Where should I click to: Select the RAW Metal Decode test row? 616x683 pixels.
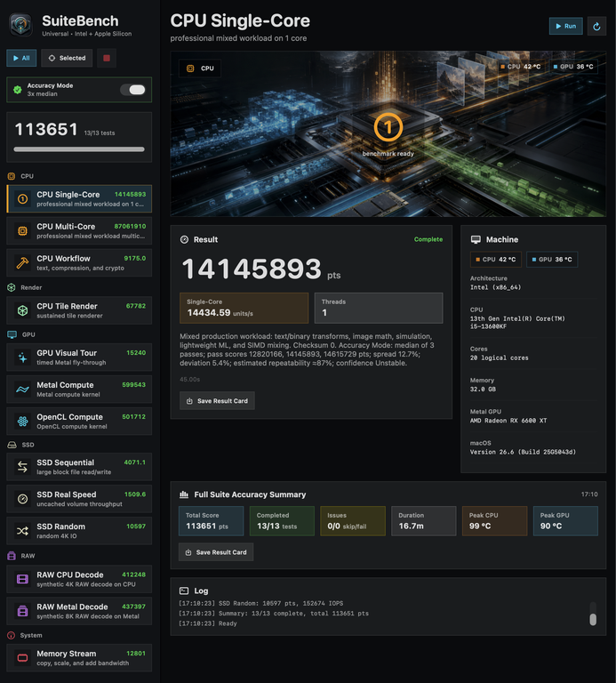pyautogui.click(x=79, y=611)
